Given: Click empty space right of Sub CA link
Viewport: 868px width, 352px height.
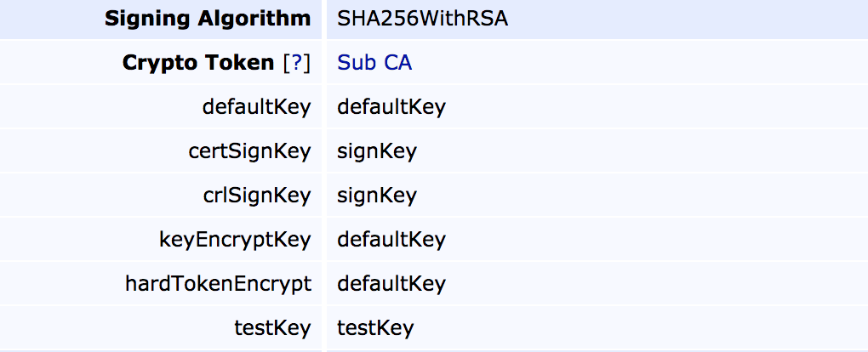Looking at the screenshot, I should click(x=638, y=63).
